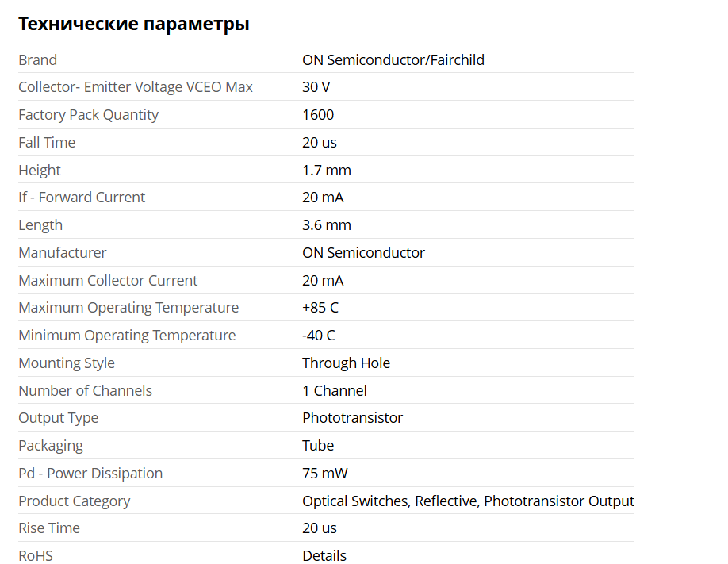This screenshot has height=564, width=728.
Task: Select the ON Semiconductor/Fairchild brand value
Action: (393, 60)
